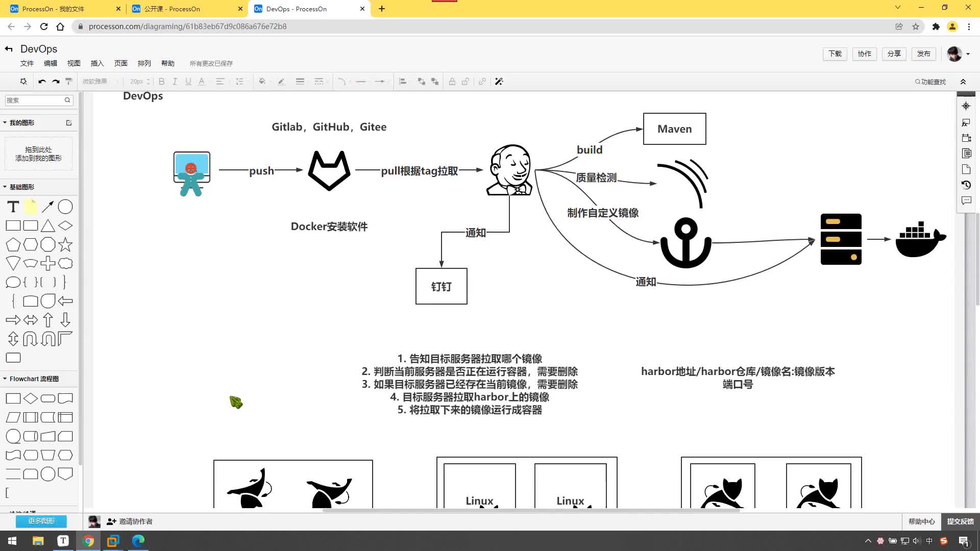Select the text T shape
The image size is (980, 551).
click(x=13, y=207)
